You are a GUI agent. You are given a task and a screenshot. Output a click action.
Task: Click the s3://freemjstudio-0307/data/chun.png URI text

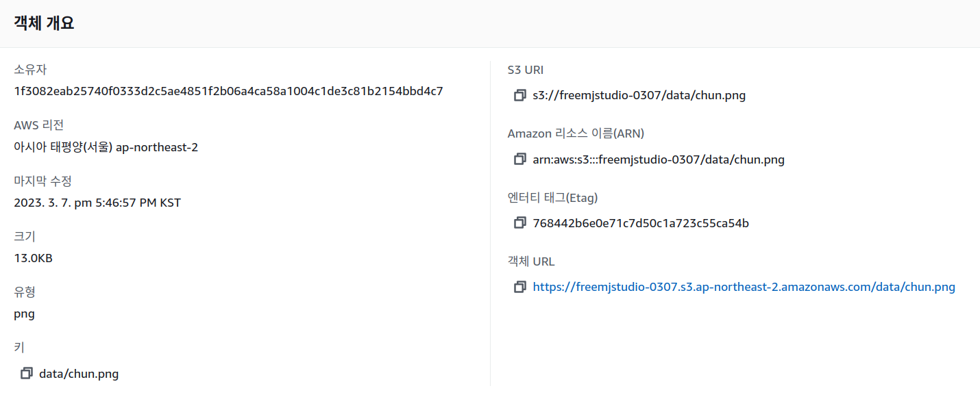[639, 95]
